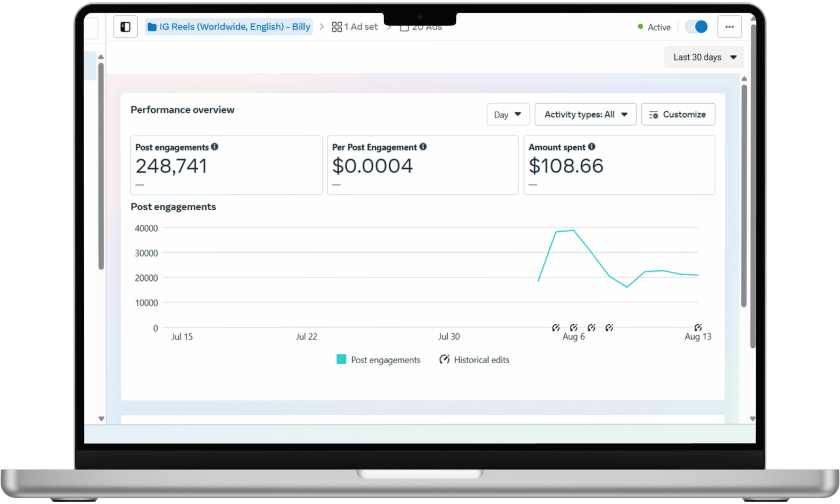840x504 pixels.
Task: Open the 1 Ad set breadcrumb
Action: (x=355, y=27)
